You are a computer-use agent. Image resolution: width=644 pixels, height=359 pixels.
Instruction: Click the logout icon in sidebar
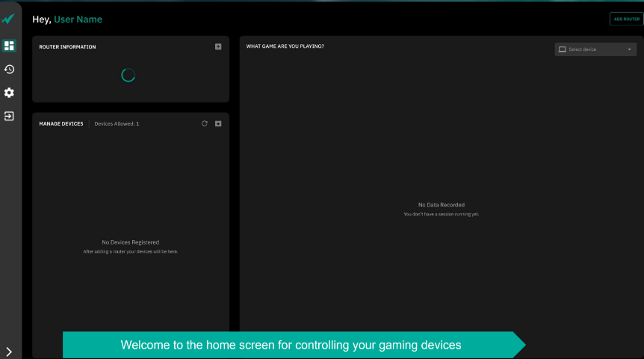coord(9,116)
